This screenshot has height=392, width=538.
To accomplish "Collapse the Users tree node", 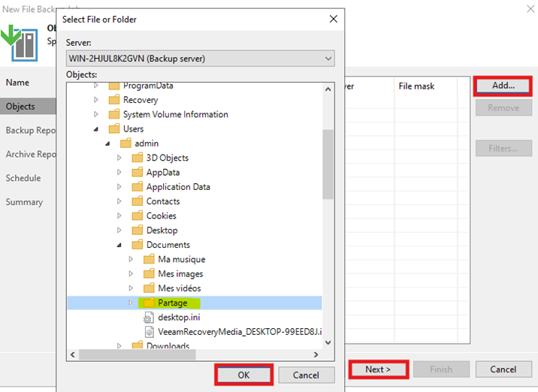I will (x=96, y=129).
